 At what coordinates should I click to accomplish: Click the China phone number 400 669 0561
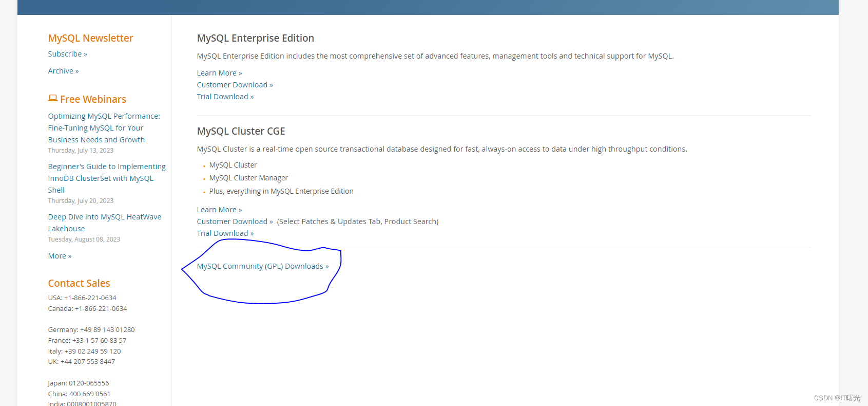tap(90, 394)
